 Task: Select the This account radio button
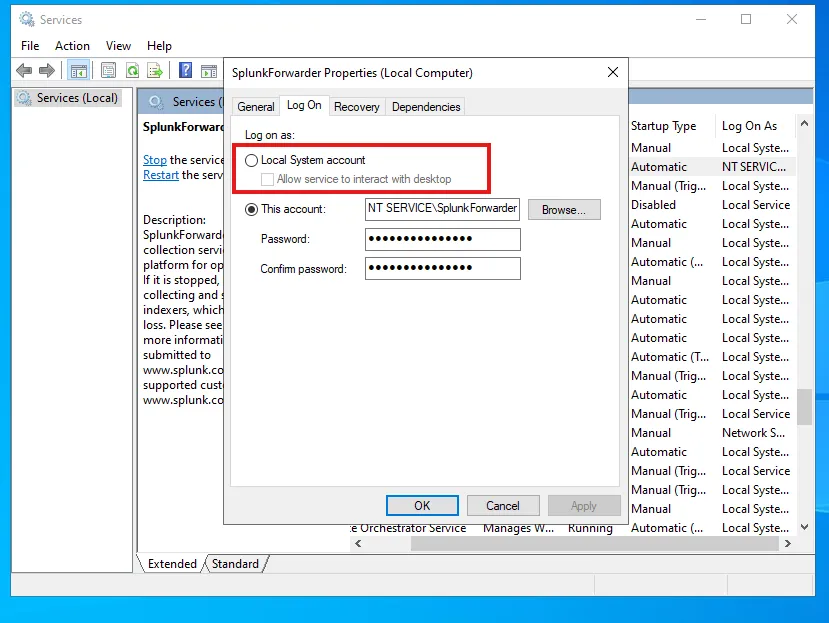[252, 209]
